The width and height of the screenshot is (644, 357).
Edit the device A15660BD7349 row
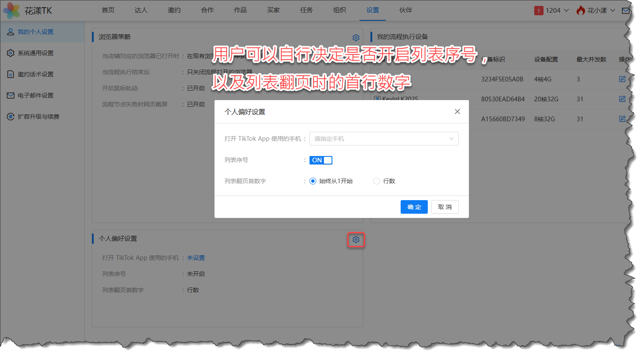pos(622,119)
